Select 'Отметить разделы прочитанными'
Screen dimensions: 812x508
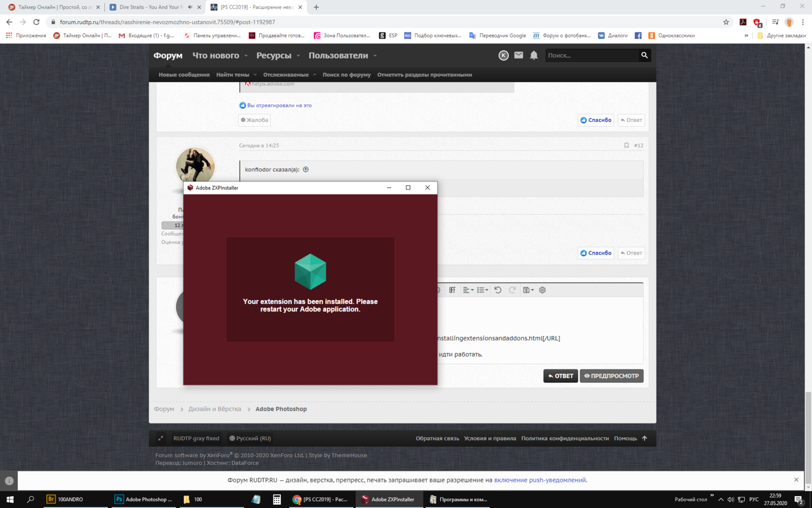click(424, 75)
